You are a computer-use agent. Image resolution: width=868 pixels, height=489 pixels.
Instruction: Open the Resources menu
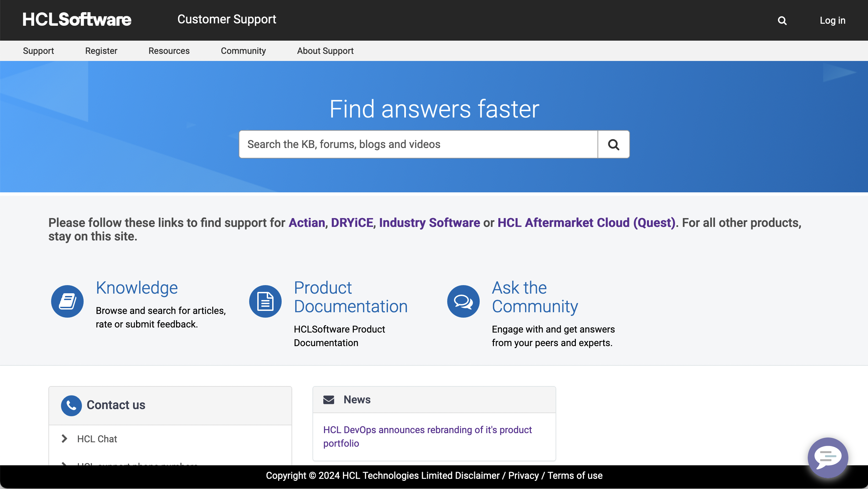click(x=169, y=51)
